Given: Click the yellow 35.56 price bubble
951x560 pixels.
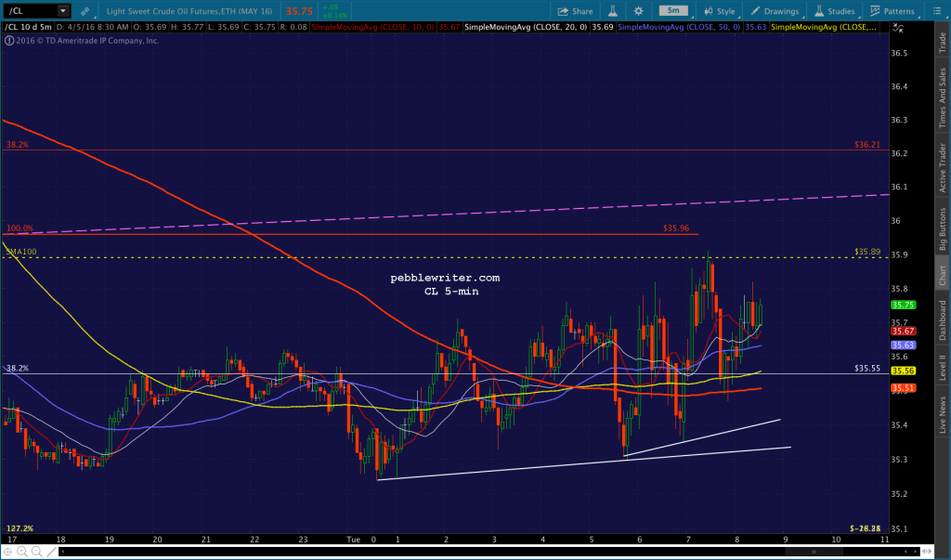Looking at the screenshot, I should (903, 371).
